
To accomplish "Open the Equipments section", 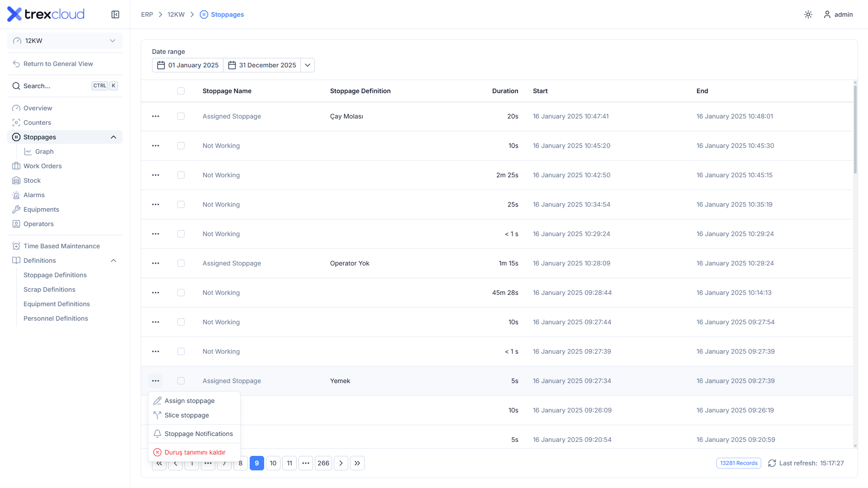I will (65, 209).
